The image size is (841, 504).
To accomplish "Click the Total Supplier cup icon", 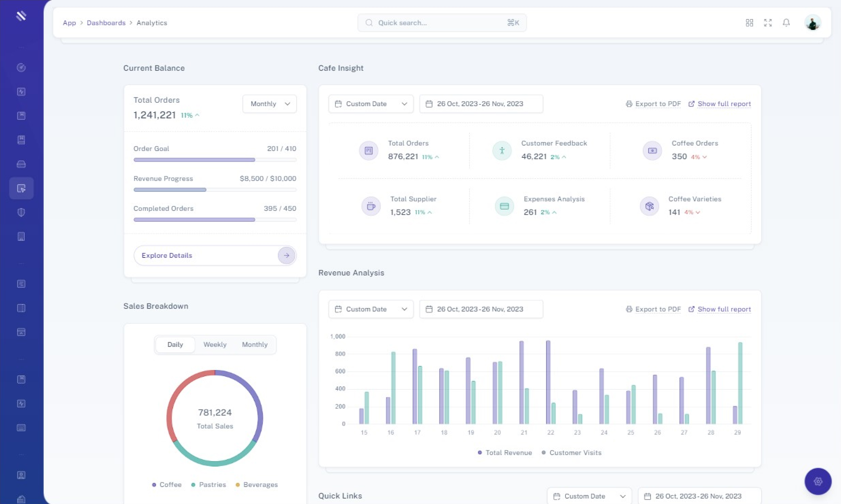I will click(371, 206).
